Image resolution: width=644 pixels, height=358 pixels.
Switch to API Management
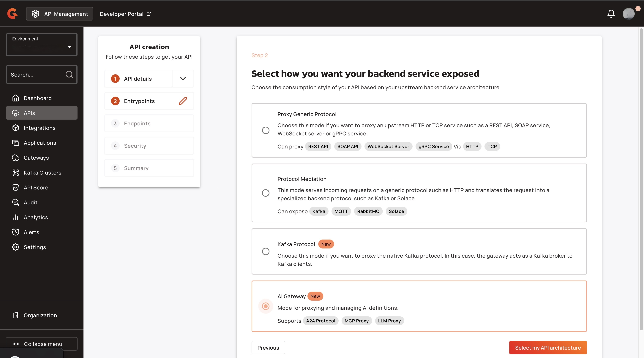[59, 14]
